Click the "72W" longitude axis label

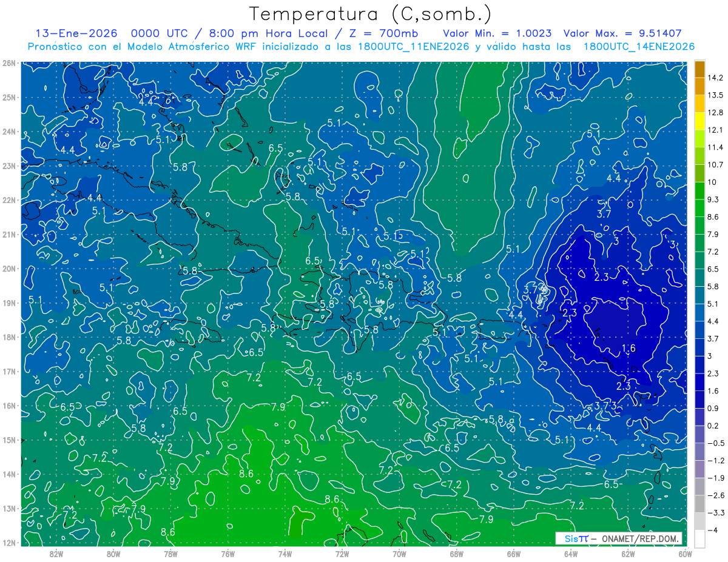point(342,554)
